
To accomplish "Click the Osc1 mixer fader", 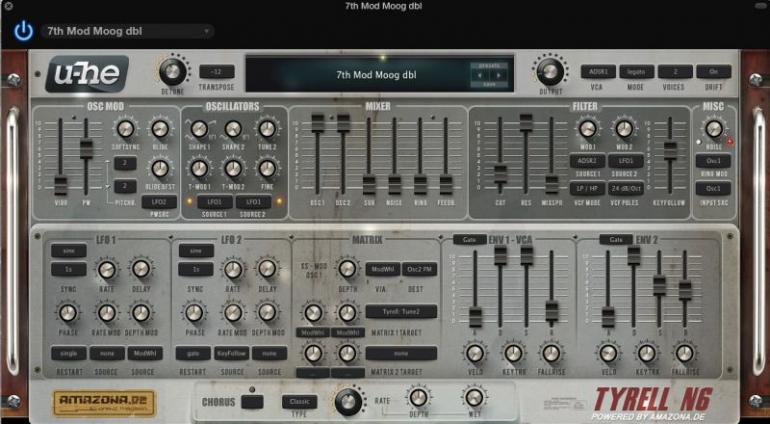I will (318, 123).
